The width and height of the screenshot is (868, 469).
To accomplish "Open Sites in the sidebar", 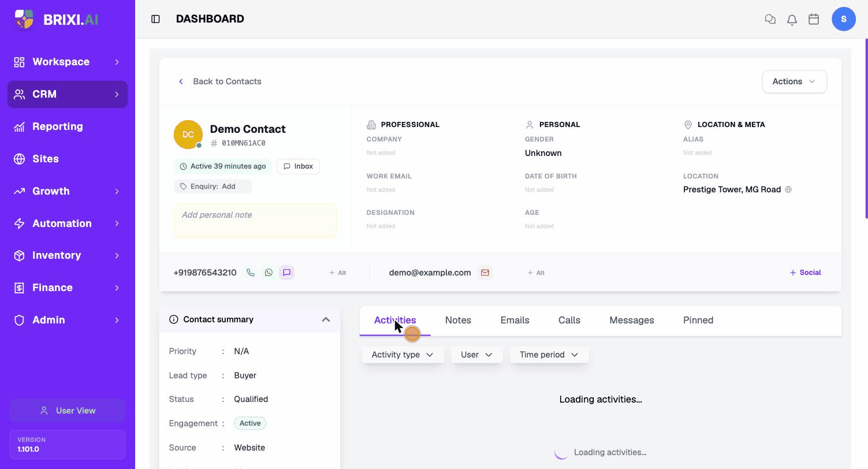I will 68,159.
